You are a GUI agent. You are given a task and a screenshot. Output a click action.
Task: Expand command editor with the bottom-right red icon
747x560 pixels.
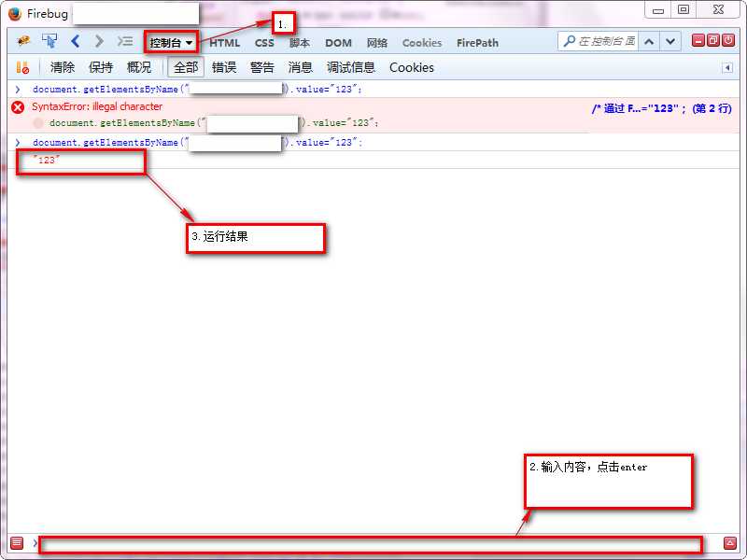(730, 542)
